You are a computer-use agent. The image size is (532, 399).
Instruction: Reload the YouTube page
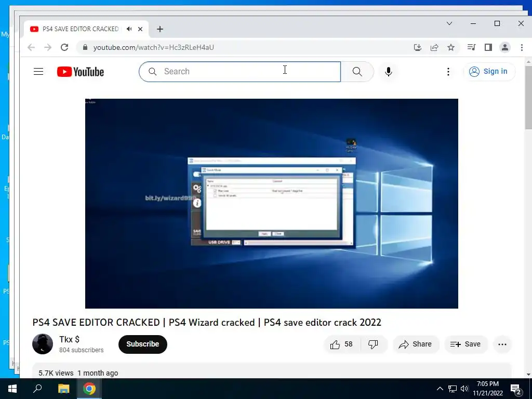pyautogui.click(x=64, y=47)
